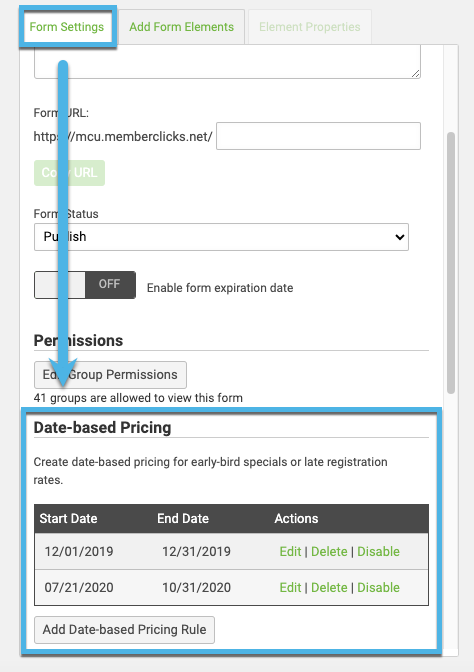Click the Form Status dropdown arrow
The height and width of the screenshot is (672, 474).
(x=399, y=237)
